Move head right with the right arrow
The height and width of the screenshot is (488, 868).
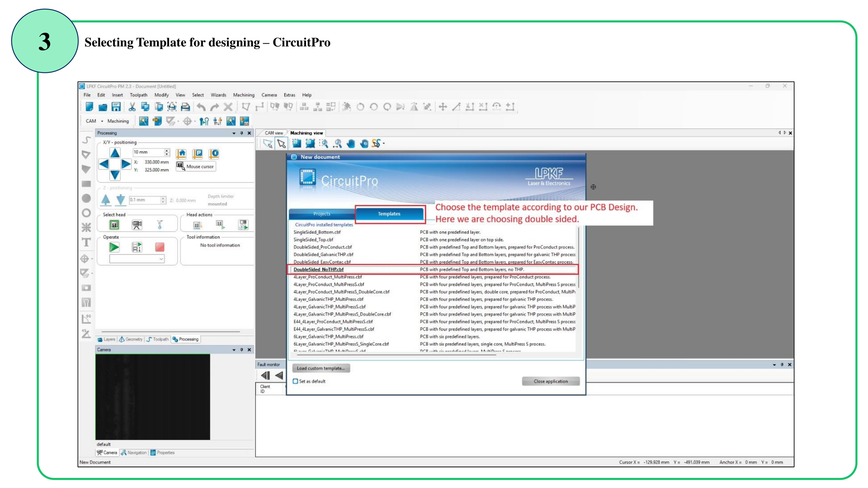click(126, 164)
